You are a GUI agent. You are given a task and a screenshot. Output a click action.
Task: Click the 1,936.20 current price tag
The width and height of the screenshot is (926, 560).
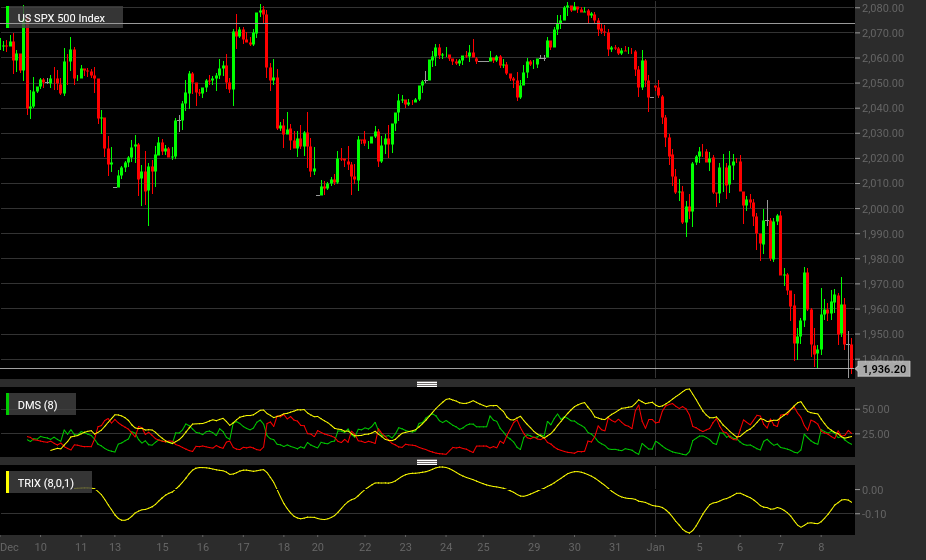(x=883, y=369)
